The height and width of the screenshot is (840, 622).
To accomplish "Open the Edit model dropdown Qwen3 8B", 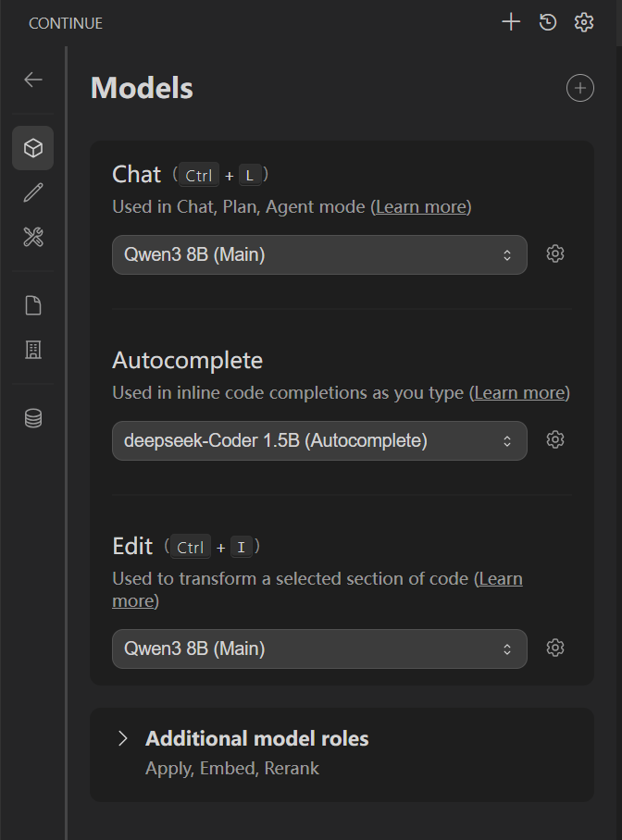I will click(x=319, y=649).
